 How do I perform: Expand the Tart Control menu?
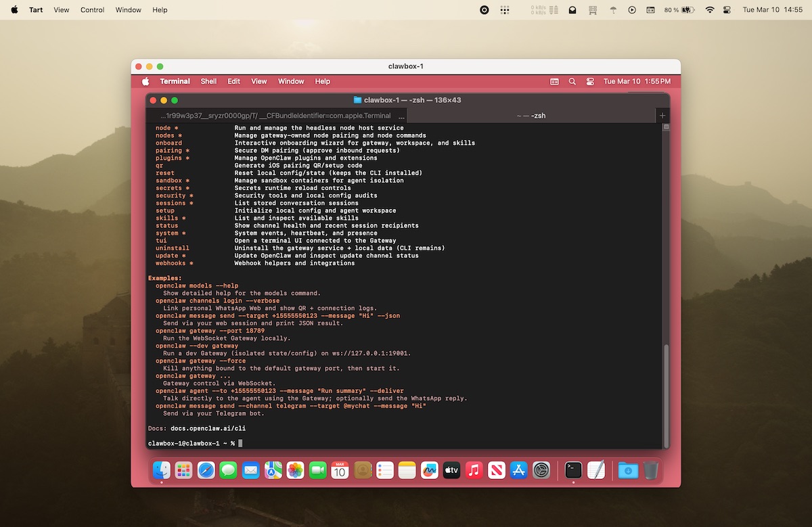[92, 10]
